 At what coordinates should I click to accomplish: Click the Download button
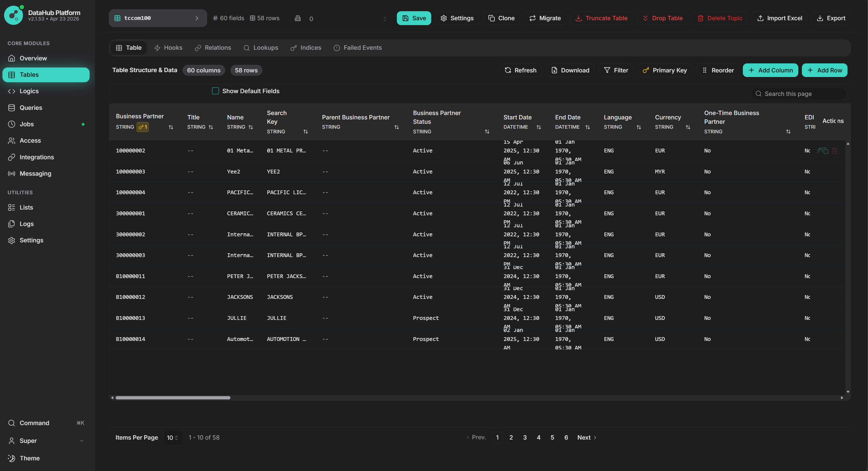pos(570,70)
